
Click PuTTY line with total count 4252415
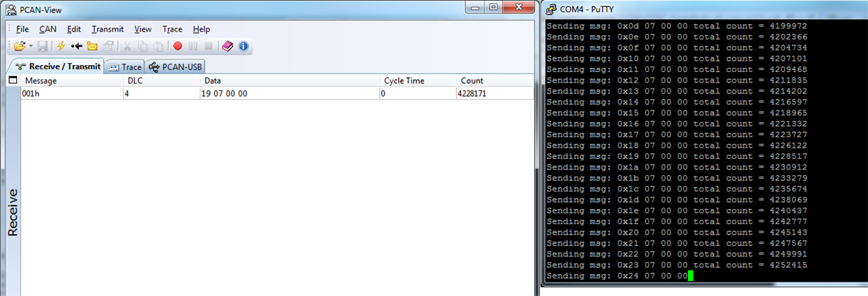point(677,265)
